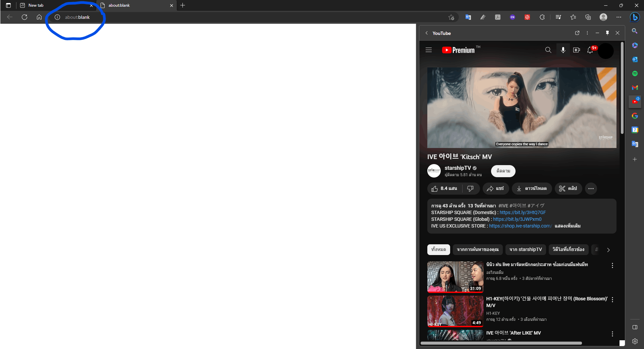644x349 pixels.
Task: Select the ทั้งหมด filter chip
Action: (x=439, y=249)
